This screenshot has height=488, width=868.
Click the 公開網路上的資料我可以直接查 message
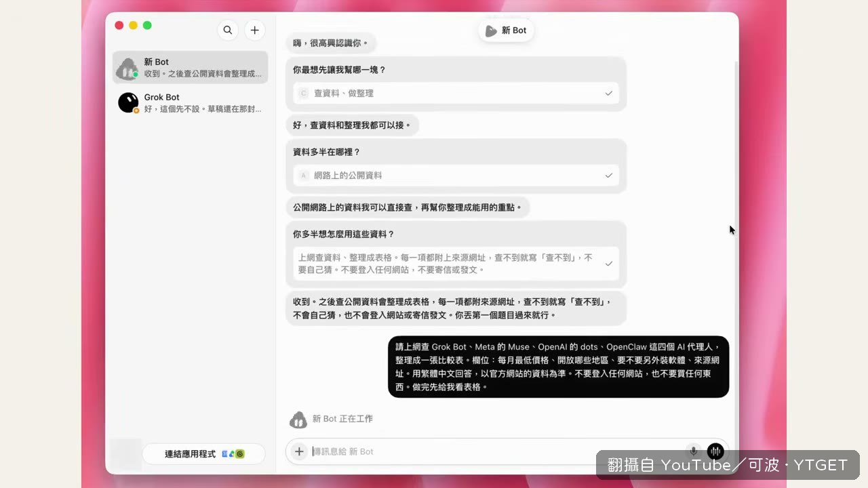408,207
